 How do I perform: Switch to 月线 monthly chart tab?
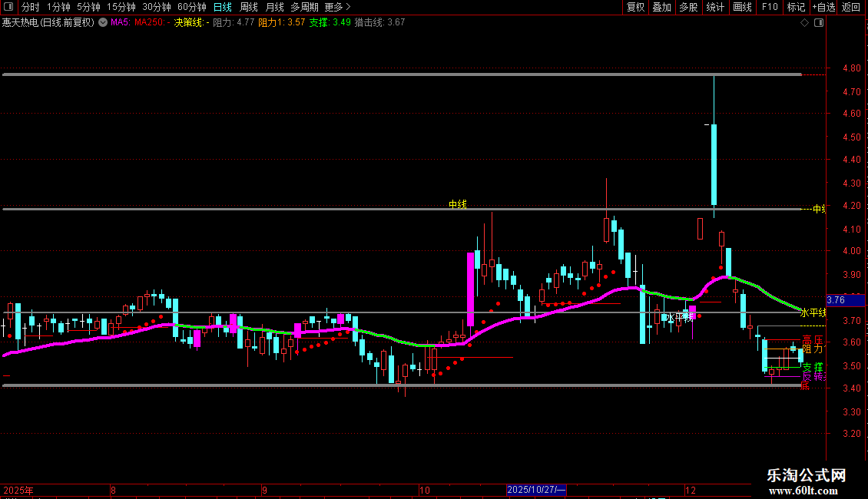tap(274, 7)
